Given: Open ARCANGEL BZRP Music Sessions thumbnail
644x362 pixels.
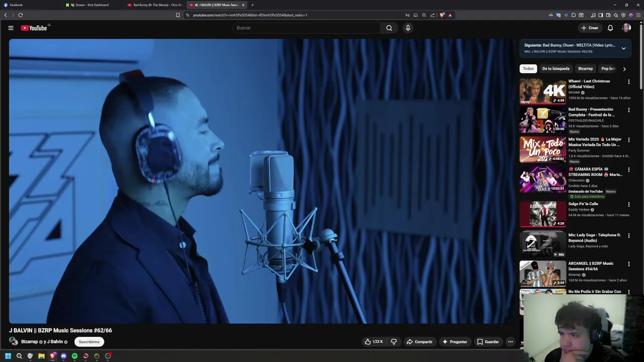Looking at the screenshot, I should pos(543,274).
